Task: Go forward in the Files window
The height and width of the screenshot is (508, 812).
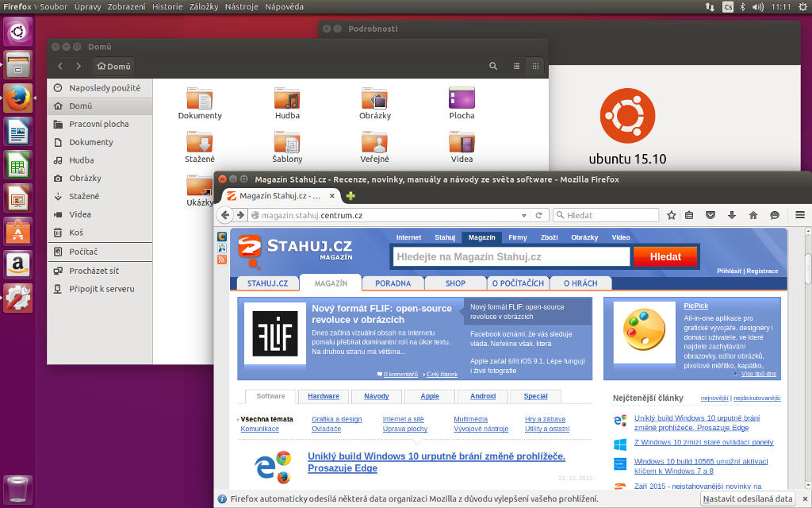Action: [x=79, y=66]
